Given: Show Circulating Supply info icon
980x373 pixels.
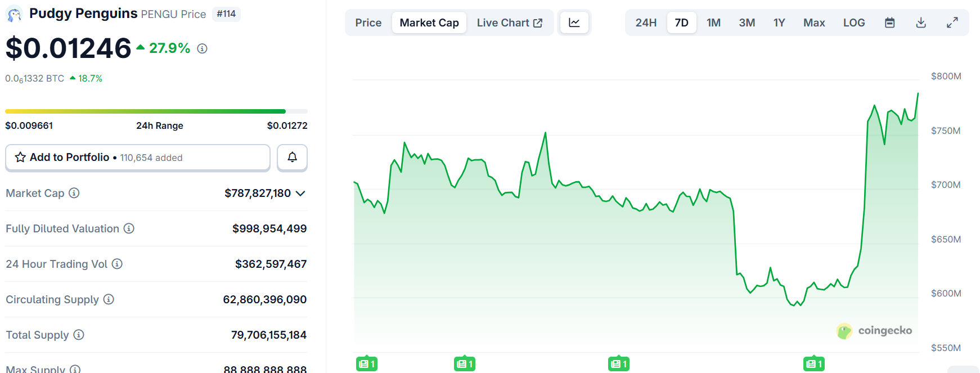Looking at the screenshot, I should coord(109,299).
